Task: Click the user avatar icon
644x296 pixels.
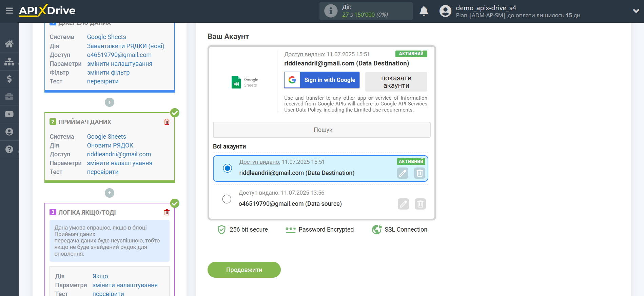Action: [445, 11]
